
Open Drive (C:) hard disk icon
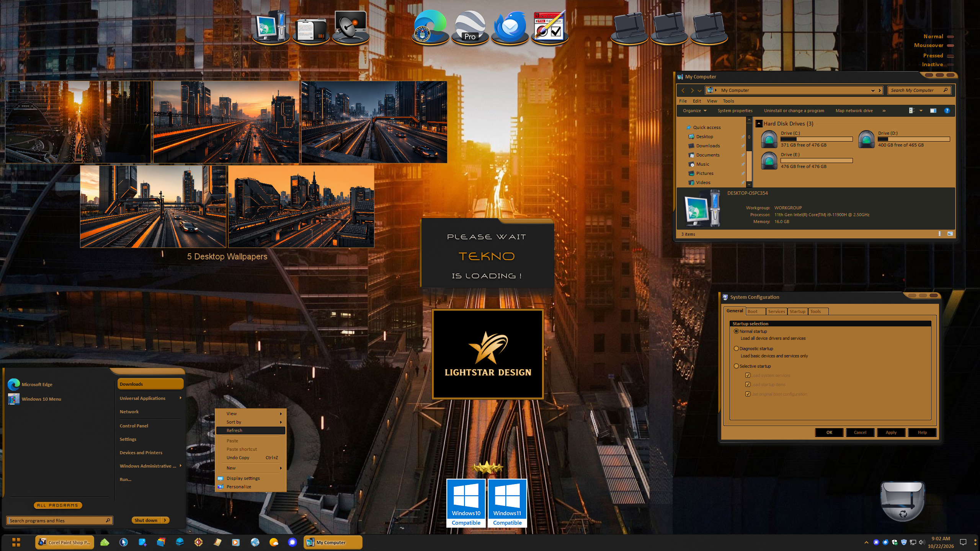coord(769,139)
